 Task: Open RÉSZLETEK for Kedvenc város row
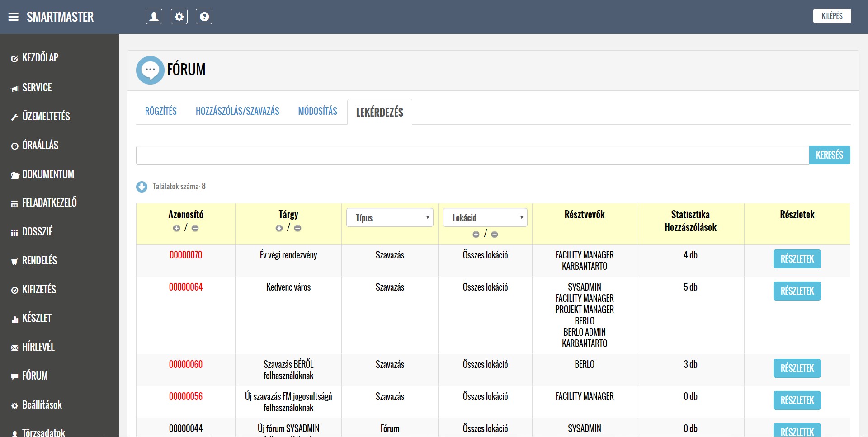[797, 291]
